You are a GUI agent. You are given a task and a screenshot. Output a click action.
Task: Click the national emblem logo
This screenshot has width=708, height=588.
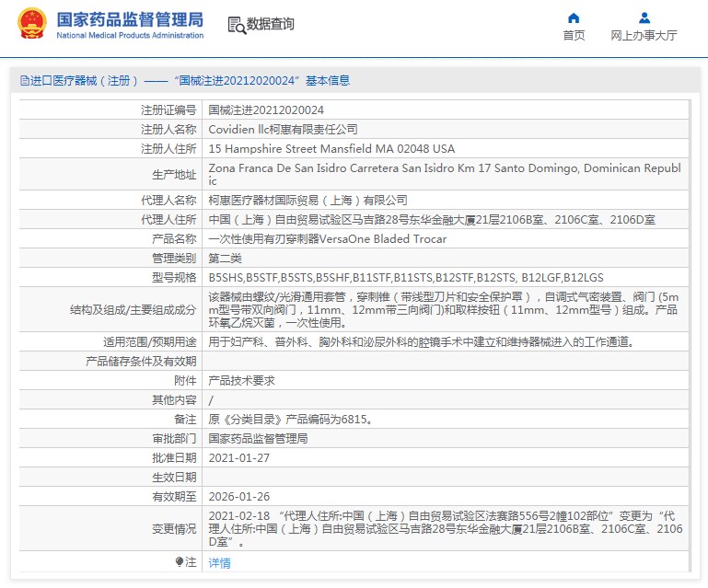[x=31, y=25]
